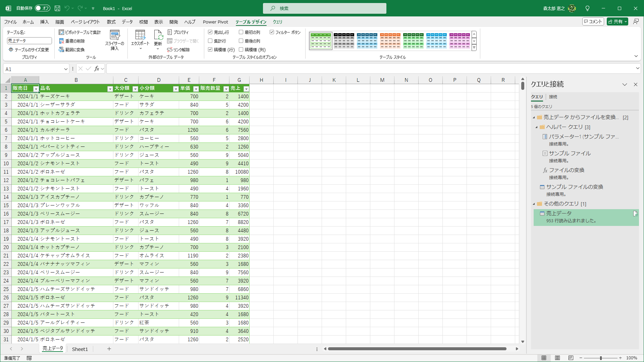Click the Convert to Range icon

(61, 50)
